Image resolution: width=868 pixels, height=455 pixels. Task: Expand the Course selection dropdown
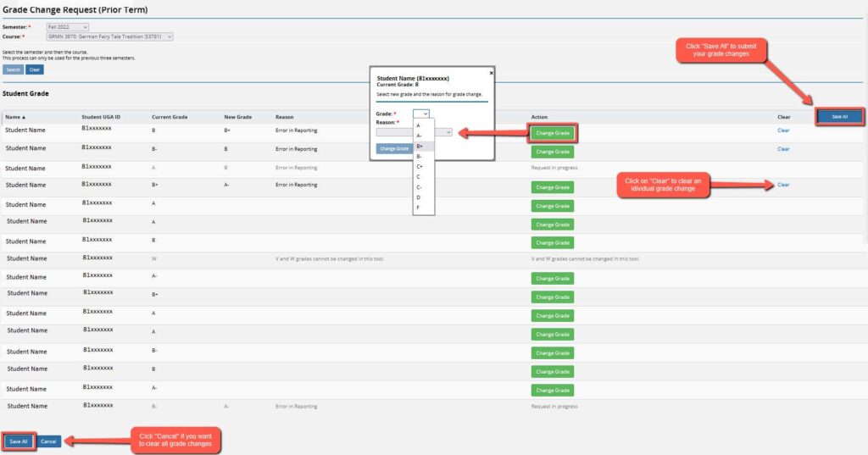[x=109, y=36]
